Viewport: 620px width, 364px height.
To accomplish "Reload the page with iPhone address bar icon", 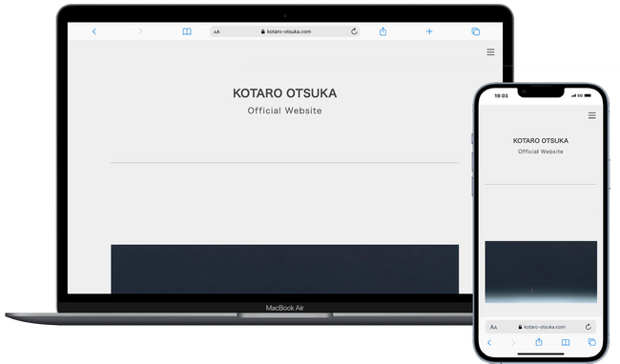I will point(589,327).
